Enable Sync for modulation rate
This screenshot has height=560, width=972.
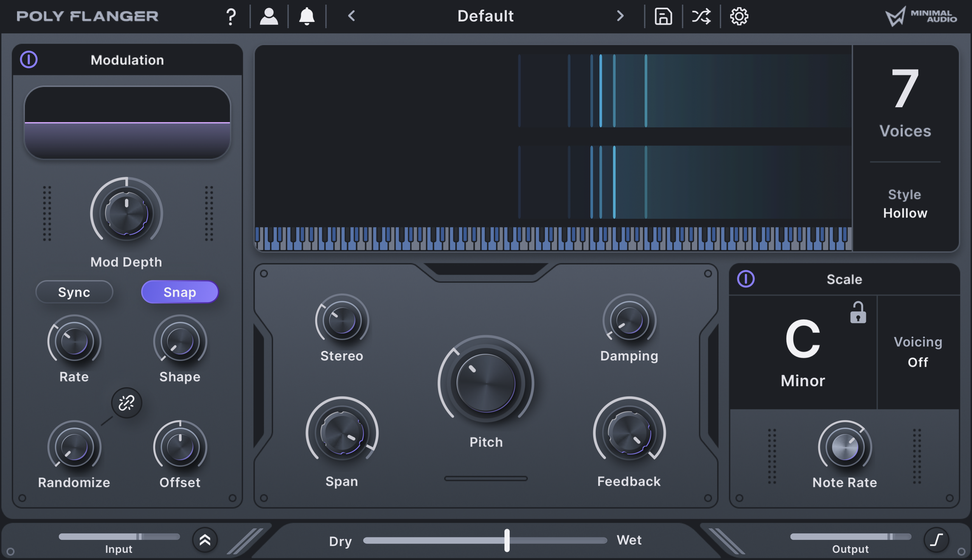tap(74, 292)
